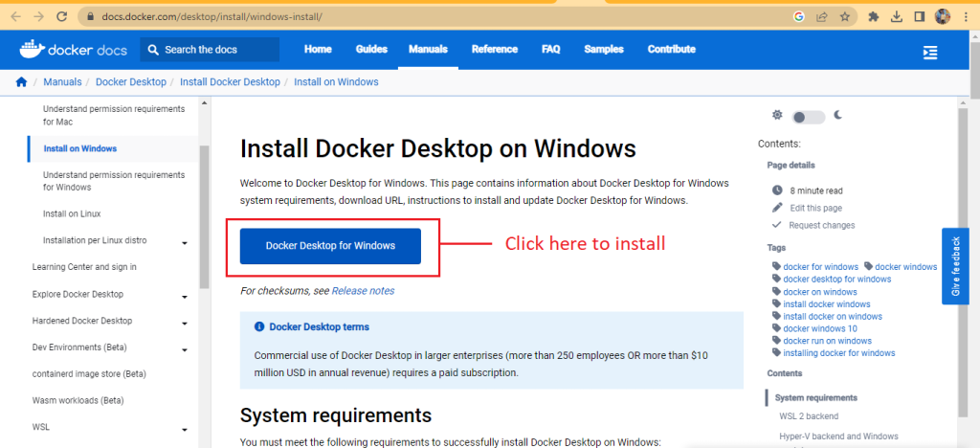Reload the page using browser refresh icon
980x448 pixels.
62,16
